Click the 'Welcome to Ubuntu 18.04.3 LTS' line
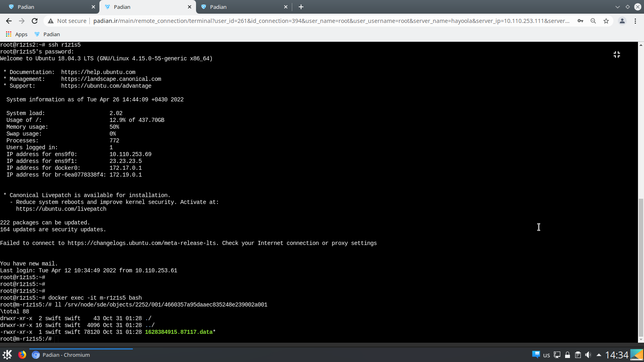The width and height of the screenshot is (644, 362). coord(106,59)
